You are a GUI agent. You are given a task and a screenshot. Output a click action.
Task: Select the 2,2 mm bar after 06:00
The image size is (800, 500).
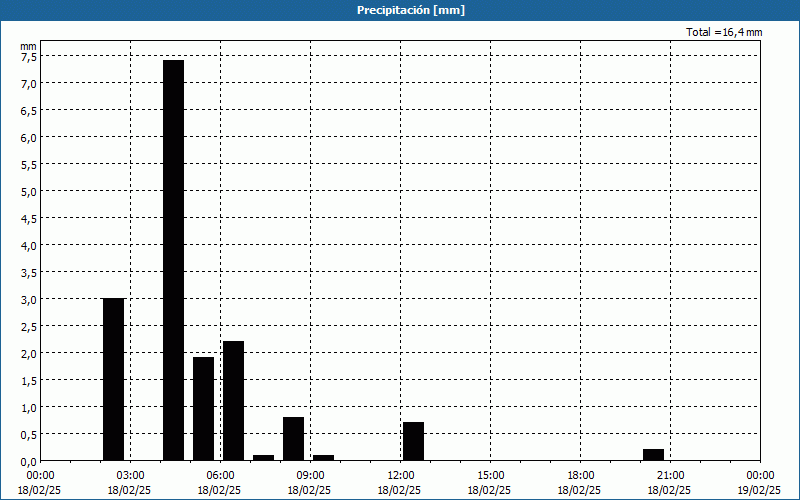point(233,401)
